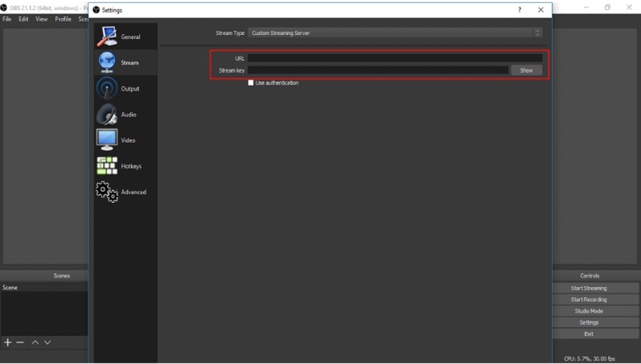Image resolution: width=641 pixels, height=364 pixels.
Task: Click the Stream key input field
Action: [x=378, y=70]
